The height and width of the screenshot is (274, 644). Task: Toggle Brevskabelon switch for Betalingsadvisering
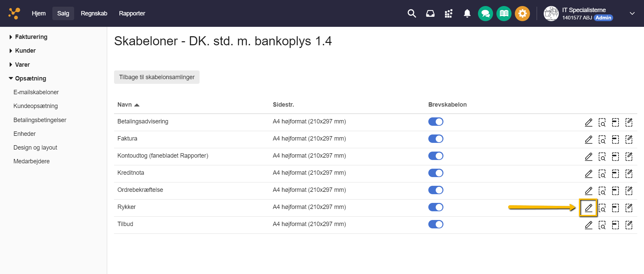coord(436,122)
